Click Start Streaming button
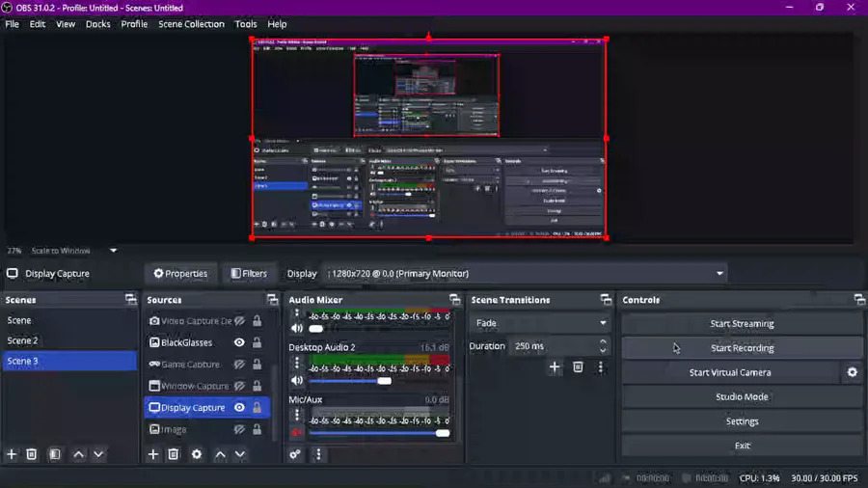The height and width of the screenshot is (488, 868). (742, 324)
